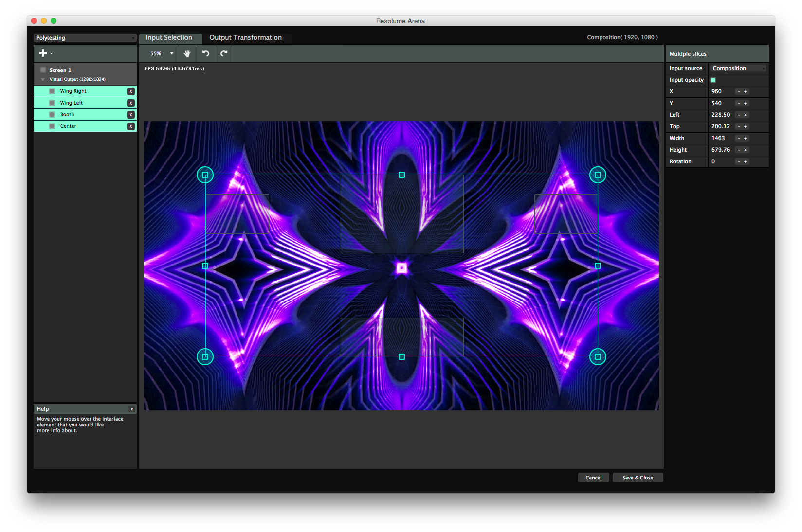802x532 pixels.
Task: Toggle the Input opacity checkbox
Action: pos(713,80)
